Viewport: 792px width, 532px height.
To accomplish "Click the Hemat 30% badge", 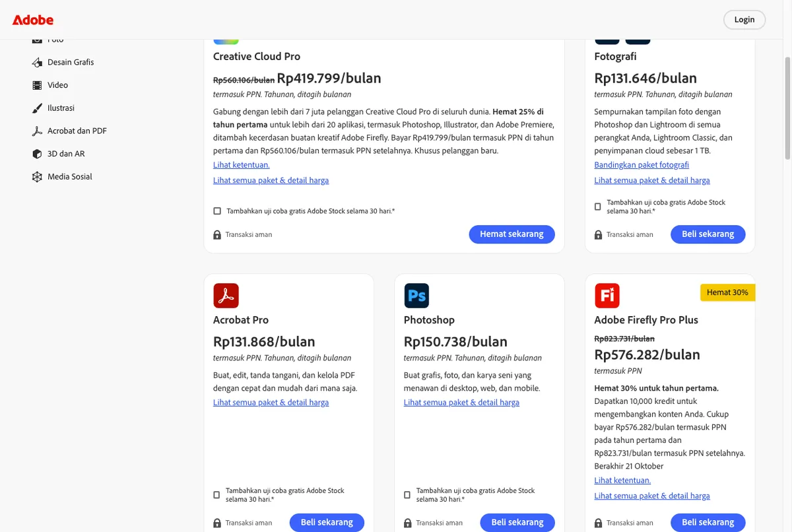I will coord(727,292).
